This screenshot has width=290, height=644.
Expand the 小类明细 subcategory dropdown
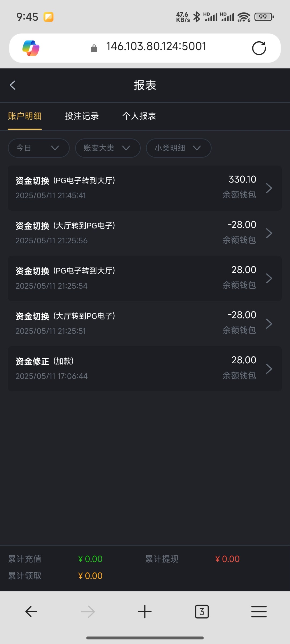coord(179,148)
